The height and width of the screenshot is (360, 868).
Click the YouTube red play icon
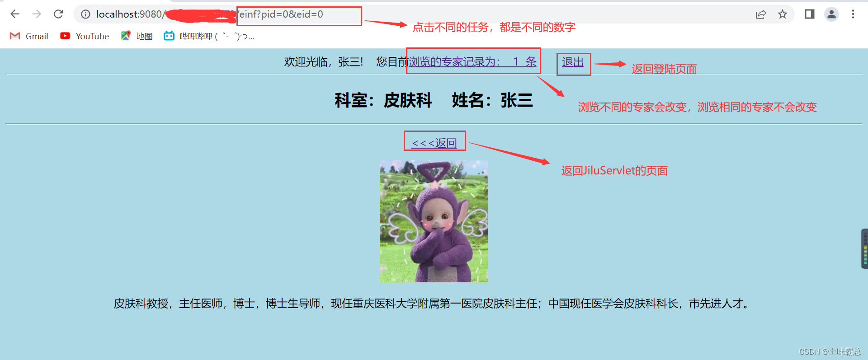pyautogui.click(x=65, y=36)
